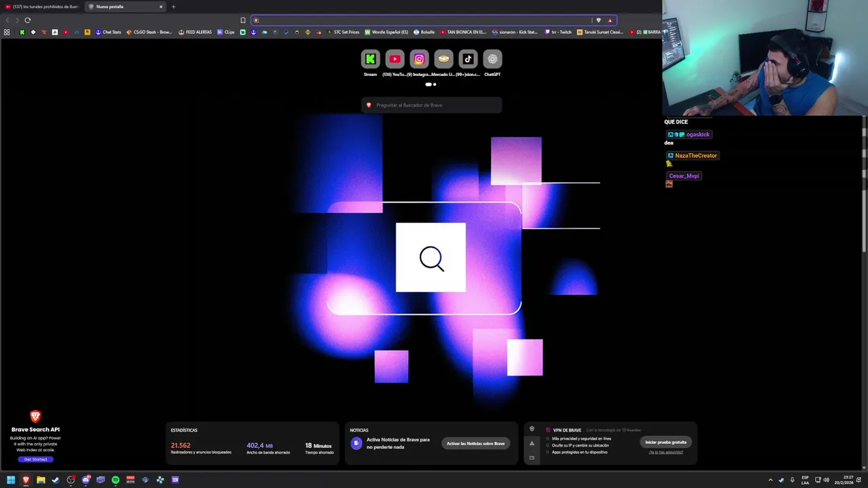Viewport: 868px width, 488px height.
Task: Open the '¿Ya lo has adquirido?' link
Action: (x=666, y=452)
